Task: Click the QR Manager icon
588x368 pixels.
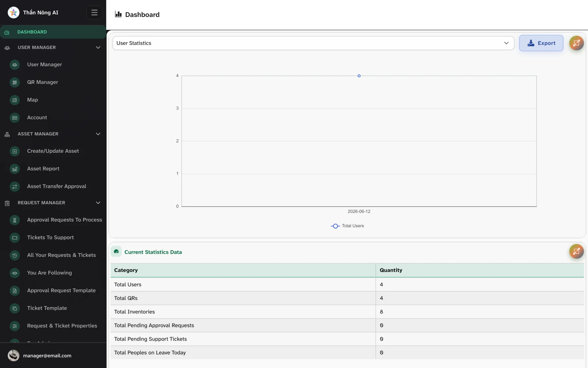Action: [x=15, y=82]
